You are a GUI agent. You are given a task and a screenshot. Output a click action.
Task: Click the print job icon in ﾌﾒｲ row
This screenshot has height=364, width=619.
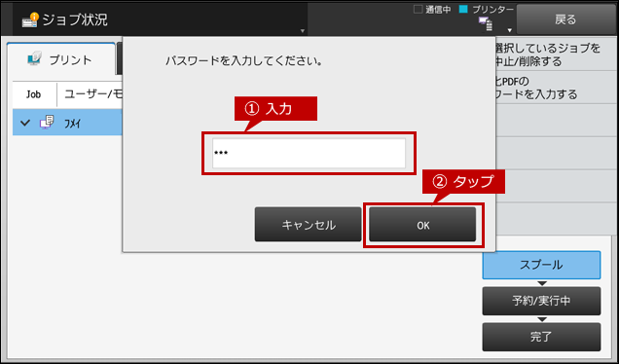click(x=47, y=123)
